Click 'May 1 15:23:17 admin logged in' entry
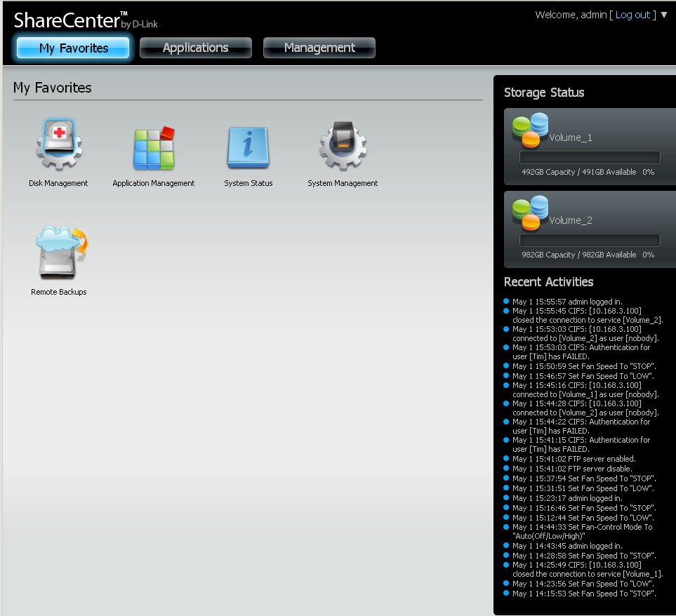This screenshot has width=676, height=616. click(567, 498)
